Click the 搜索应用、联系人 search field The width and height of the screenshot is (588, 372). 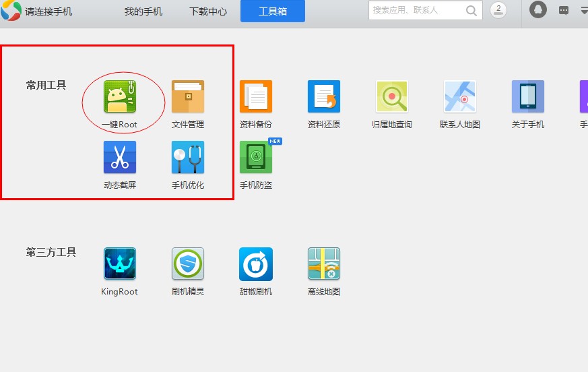point(416,10)
